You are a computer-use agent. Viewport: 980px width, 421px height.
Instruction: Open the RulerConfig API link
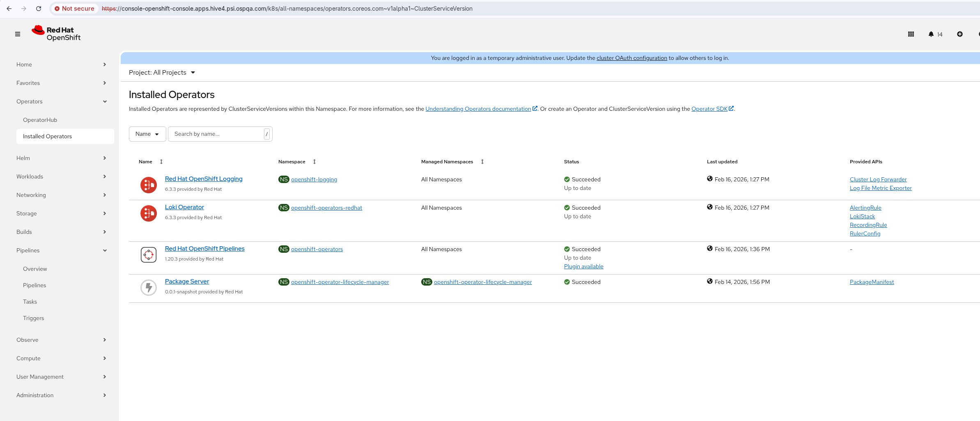[865, 233]
